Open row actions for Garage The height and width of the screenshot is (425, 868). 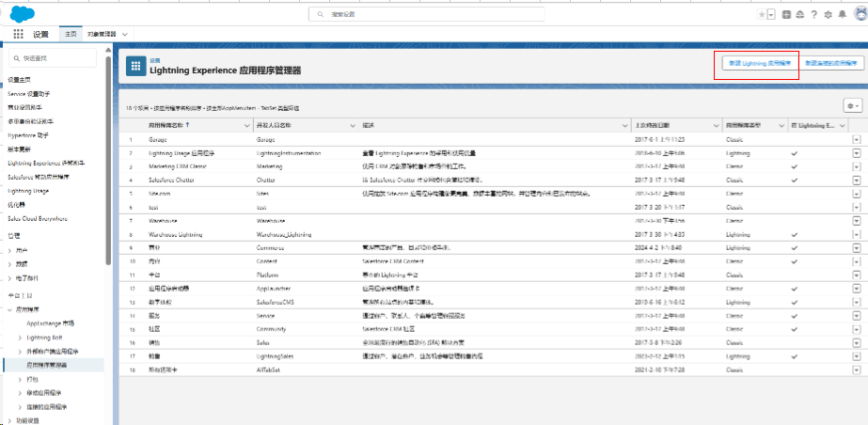[857, 140]
